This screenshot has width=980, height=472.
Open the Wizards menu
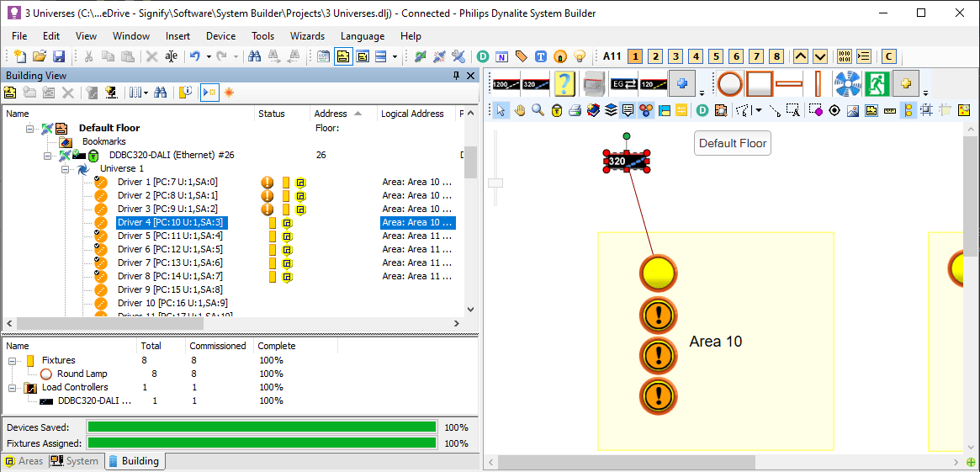pos(307,36)
